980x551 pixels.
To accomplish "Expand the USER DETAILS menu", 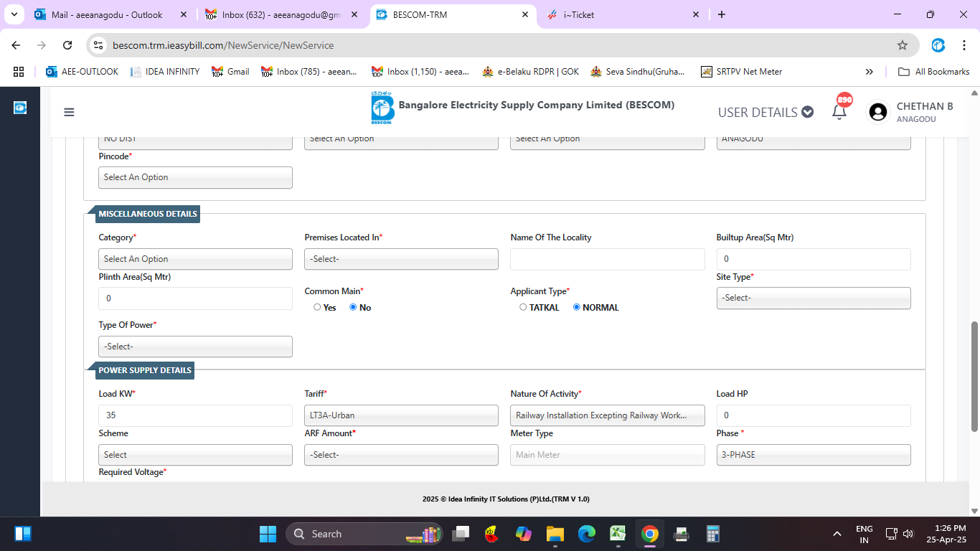I will 765,112.
